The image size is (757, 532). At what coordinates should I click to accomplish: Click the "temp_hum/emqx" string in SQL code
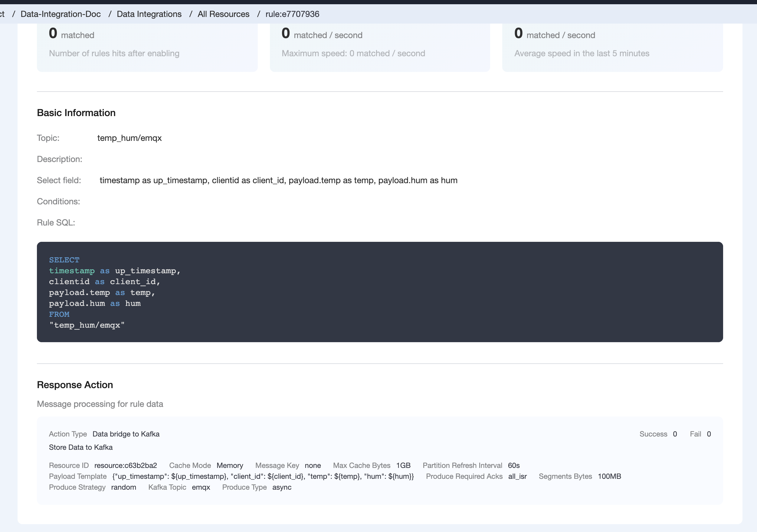click(x=87, y=325)
